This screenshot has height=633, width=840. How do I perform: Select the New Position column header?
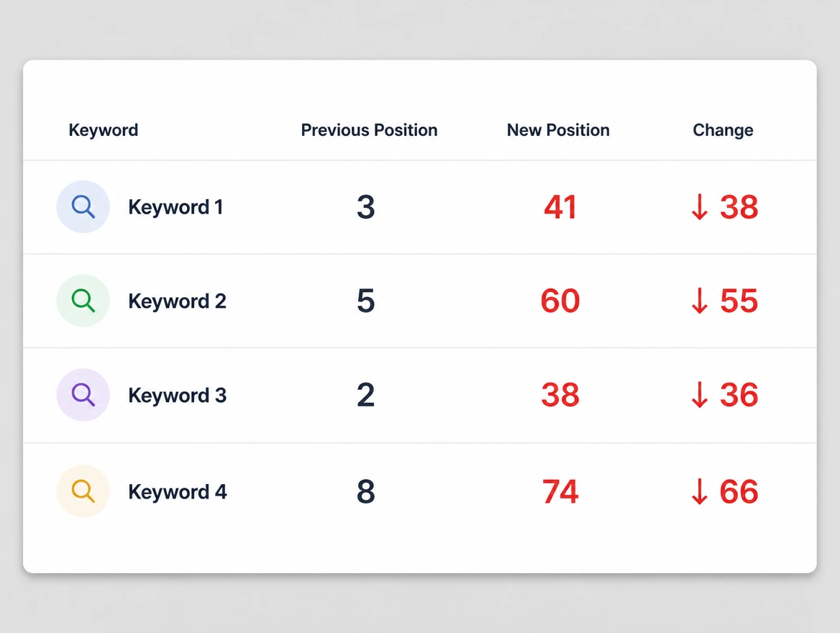click(558, 130)
